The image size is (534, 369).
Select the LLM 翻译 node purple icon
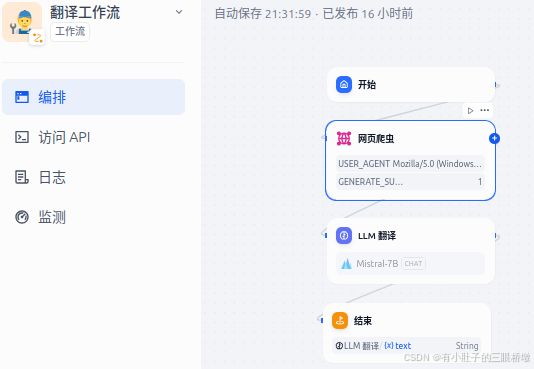344,236
